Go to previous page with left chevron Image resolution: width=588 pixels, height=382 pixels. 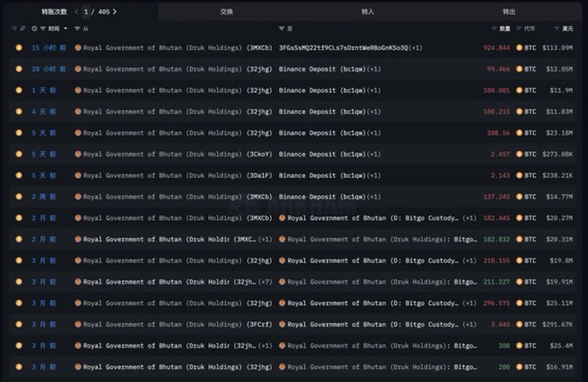point(77,12)
